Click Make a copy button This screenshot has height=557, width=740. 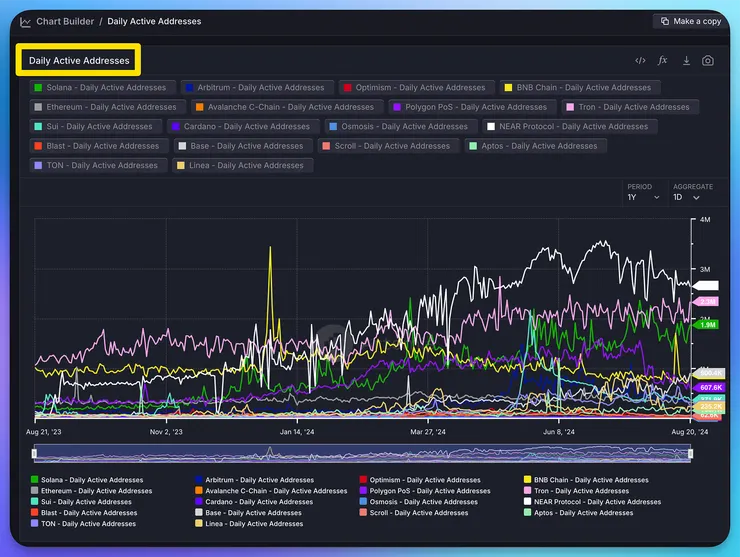pos(691,21)
